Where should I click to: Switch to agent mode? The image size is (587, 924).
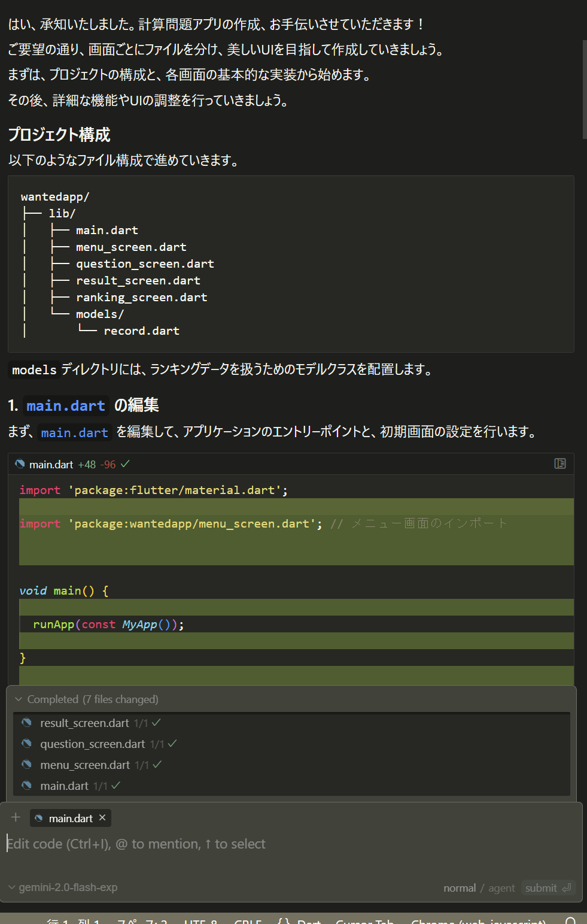click(501, 888)
